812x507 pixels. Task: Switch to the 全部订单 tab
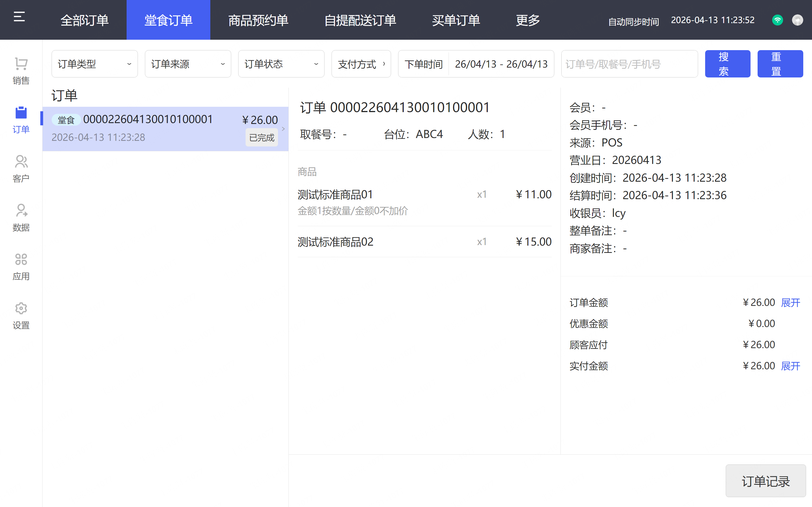click(85, 20)
